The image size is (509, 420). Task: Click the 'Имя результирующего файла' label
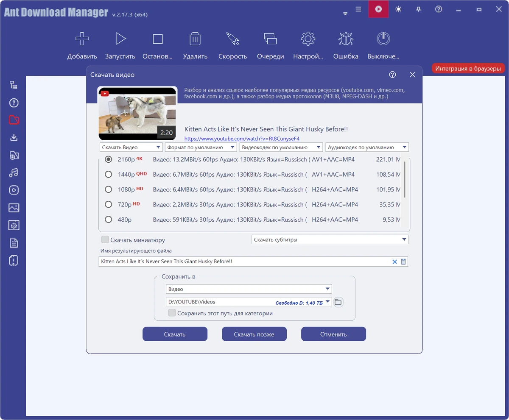click(x=136, y=251)
